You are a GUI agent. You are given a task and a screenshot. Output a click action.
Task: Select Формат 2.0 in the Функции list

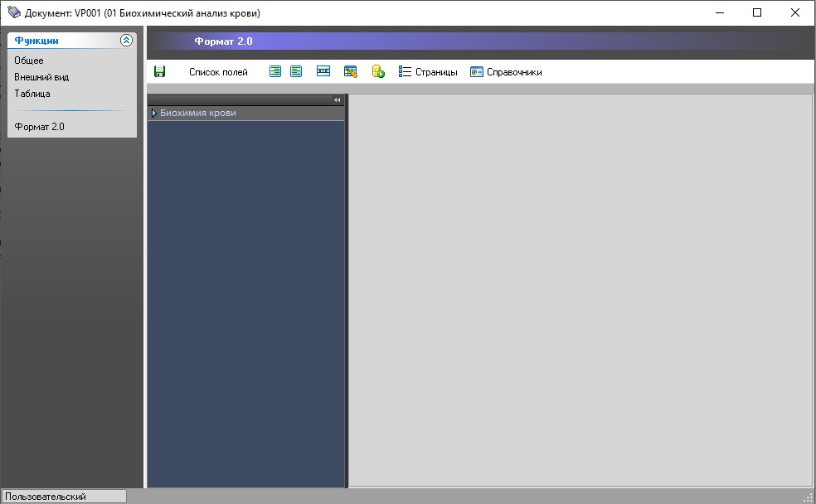pos(39,127)
